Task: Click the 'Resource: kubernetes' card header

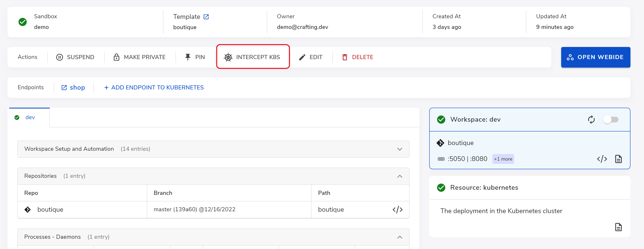Action: click(x=530, y=188)
